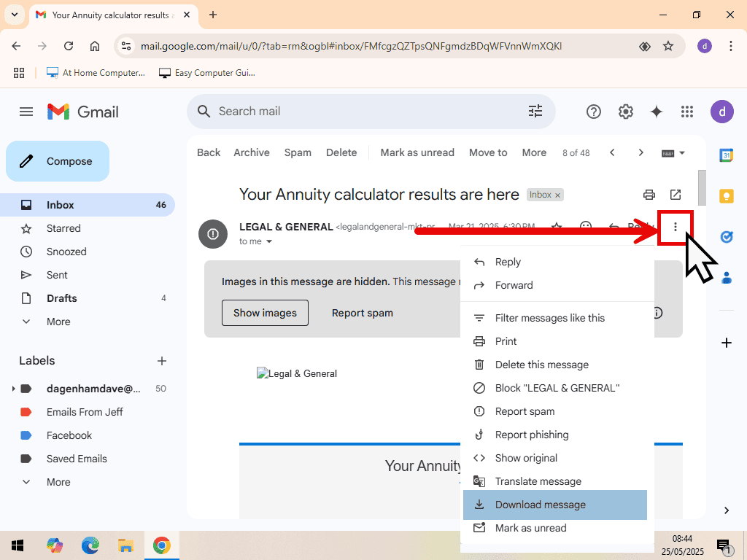Screen dimensions: 747x560
Task: Print all using printer icon beside subject
Action: pyautogui.click(x=649, y=194)
